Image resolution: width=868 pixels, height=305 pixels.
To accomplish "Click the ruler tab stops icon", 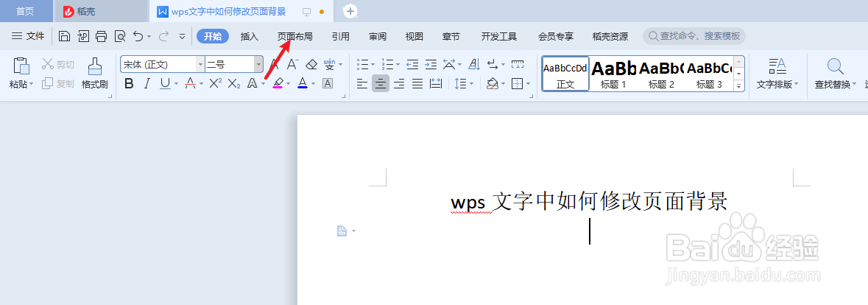I will 518,64.
